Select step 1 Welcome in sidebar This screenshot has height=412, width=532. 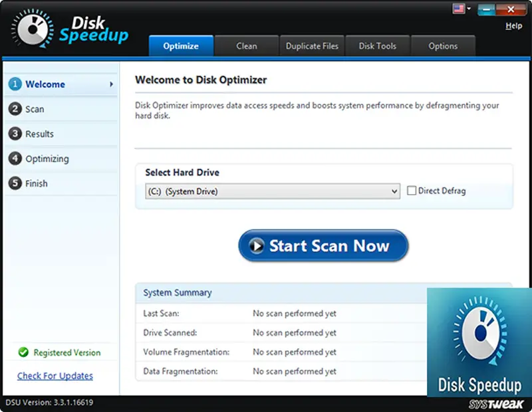pyautogui.click(x=61, y=84)
